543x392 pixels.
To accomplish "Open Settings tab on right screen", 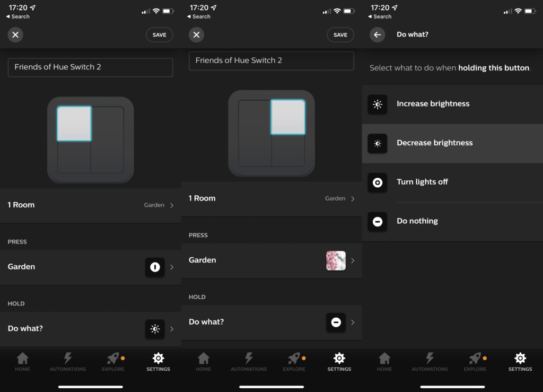I will pos(520,362).
